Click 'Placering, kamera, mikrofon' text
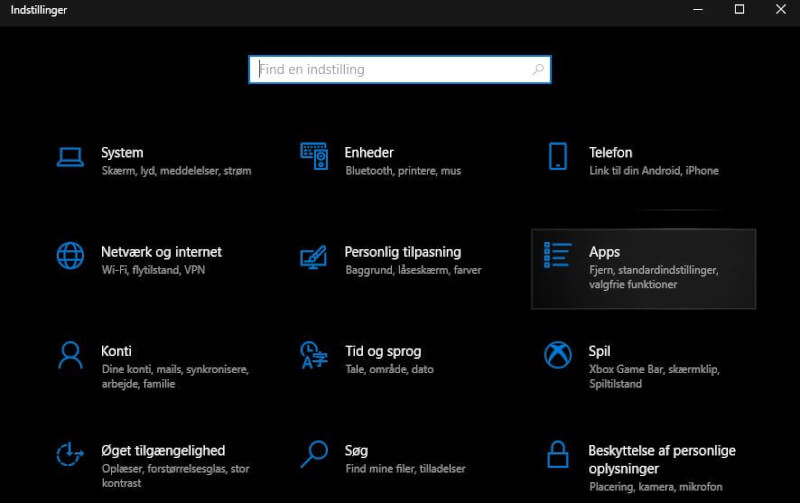Viewport: 800px width, 503px height. 656,487
